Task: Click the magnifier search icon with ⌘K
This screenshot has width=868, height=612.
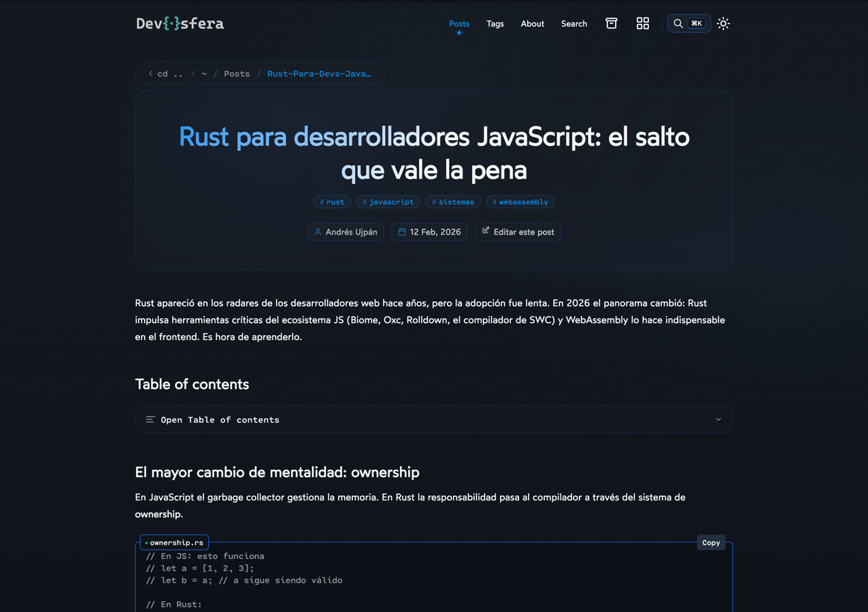Action: coord(689,24)
